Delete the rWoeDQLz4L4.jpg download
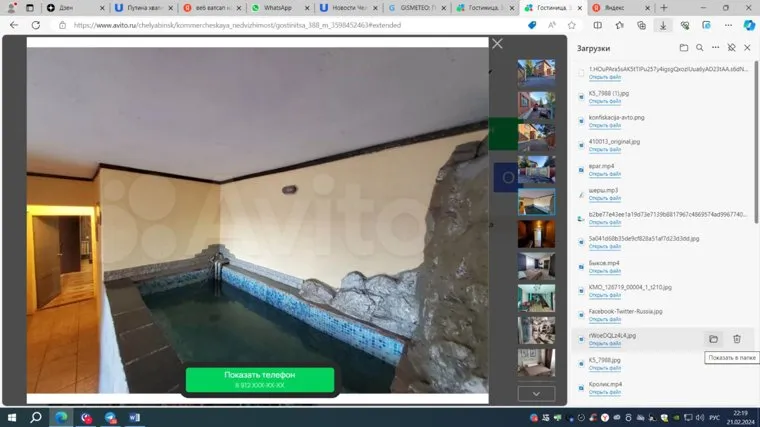Image resolution: width=760 pixels, height=427 pixels. click(737, 339)
